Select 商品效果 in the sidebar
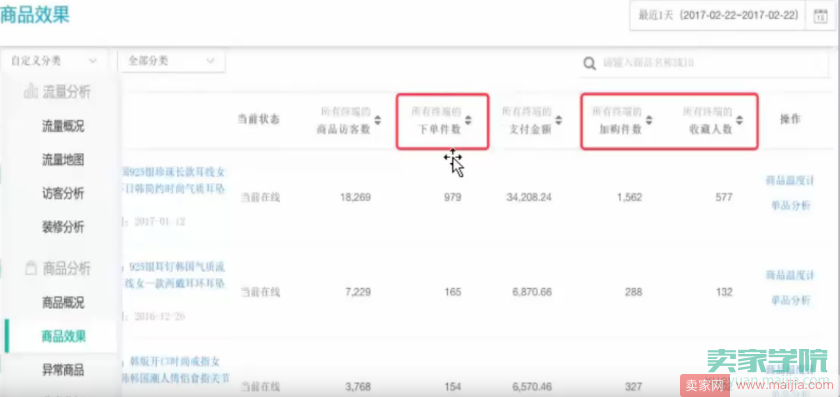The height and width of the screenshot is (397, 840). [x=64, y=336]
